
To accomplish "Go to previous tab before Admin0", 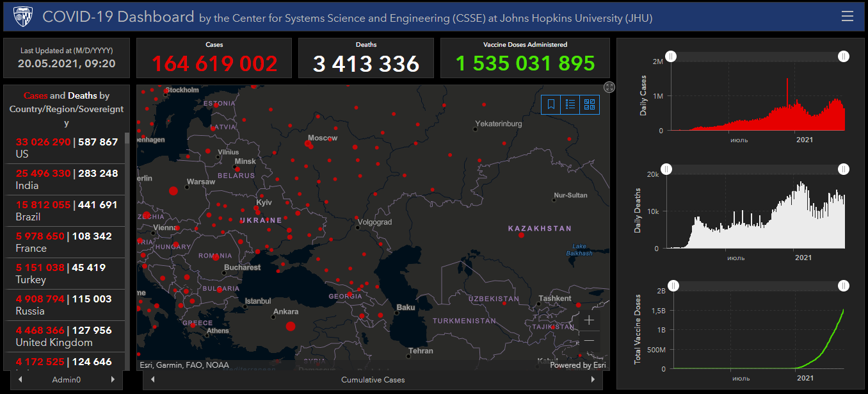I will (x=20, y=380).
